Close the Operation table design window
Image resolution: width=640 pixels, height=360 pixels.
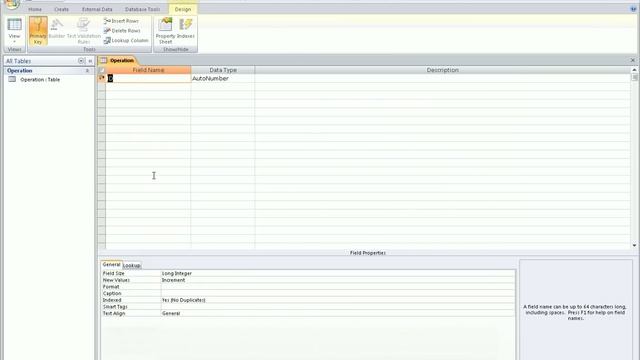tap(633, 60)
